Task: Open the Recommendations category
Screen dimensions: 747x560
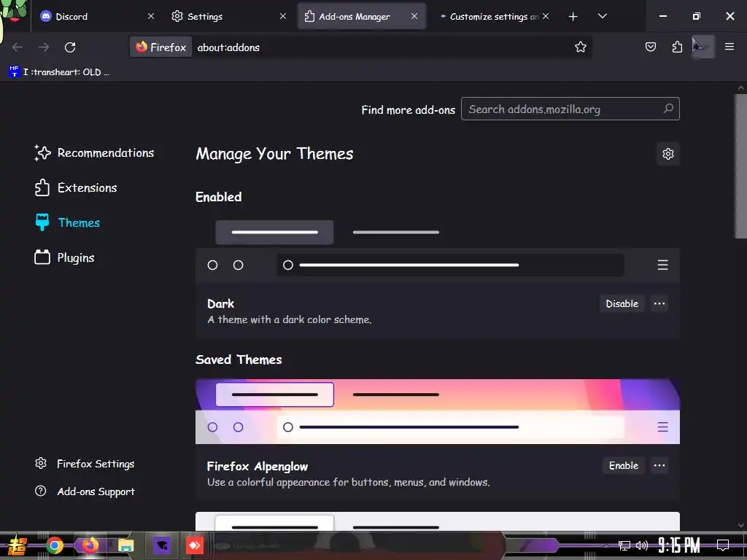Action: pos(94,153)
